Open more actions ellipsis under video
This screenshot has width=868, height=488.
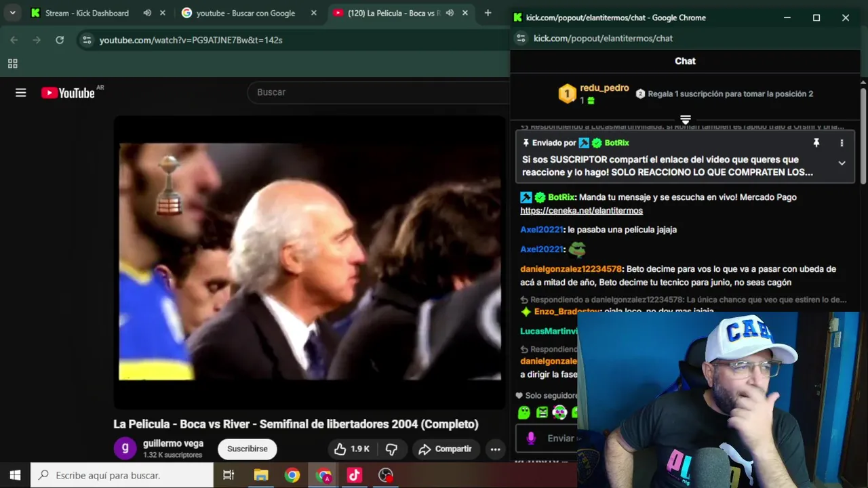point(496,449)
